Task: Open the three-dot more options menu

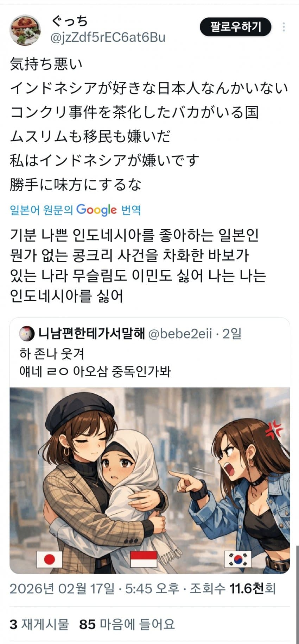Action: [x=284, y=27]
